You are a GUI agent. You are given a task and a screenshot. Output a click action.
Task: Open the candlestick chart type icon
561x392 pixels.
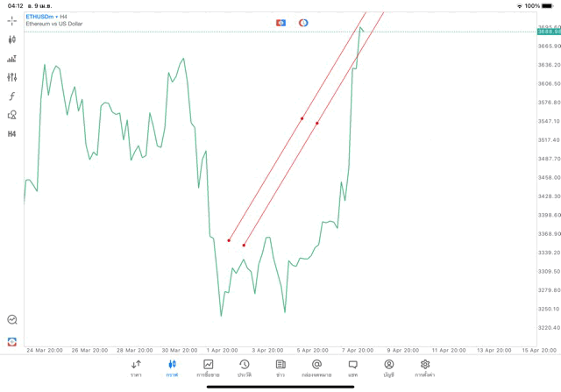[12, 39]
